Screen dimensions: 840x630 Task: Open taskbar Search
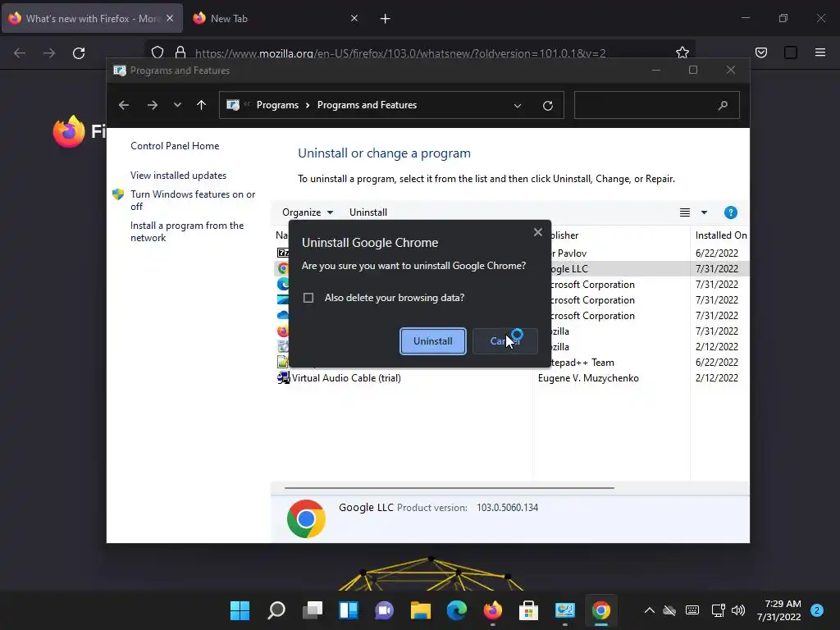(x=276, y=610)
